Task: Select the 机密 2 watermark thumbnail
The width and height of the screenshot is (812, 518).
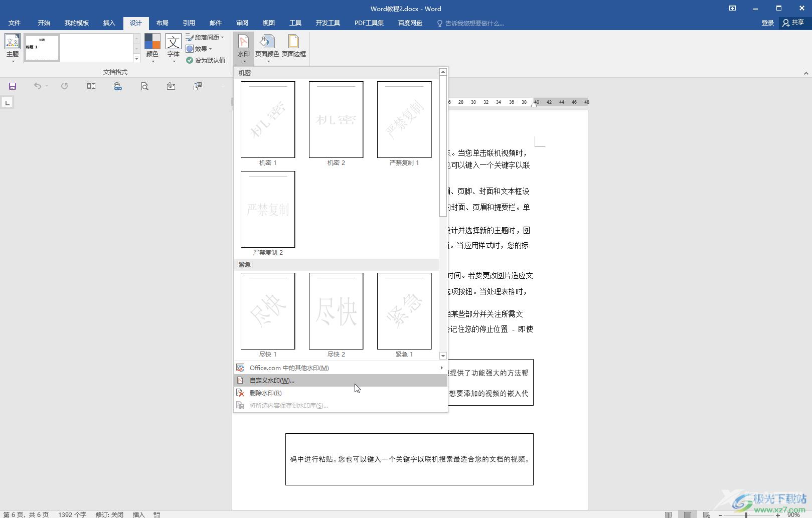Action: click(336, 119)
